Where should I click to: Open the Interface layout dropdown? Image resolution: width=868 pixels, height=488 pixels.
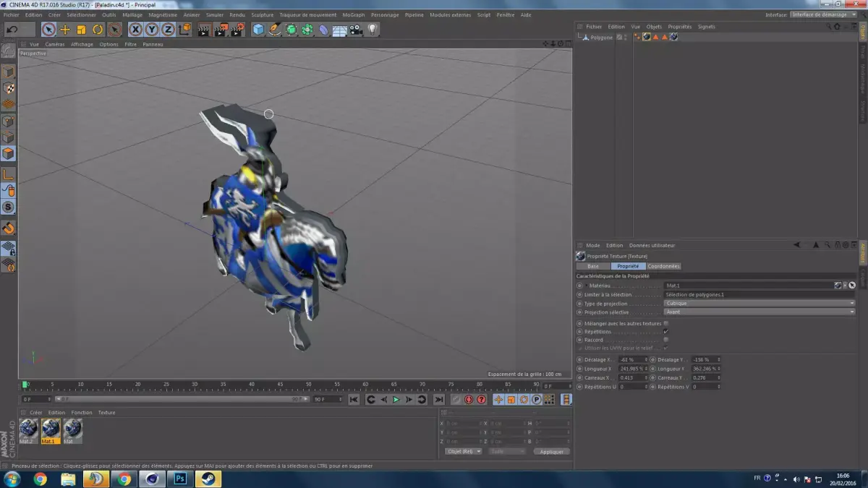coord(823,14)
